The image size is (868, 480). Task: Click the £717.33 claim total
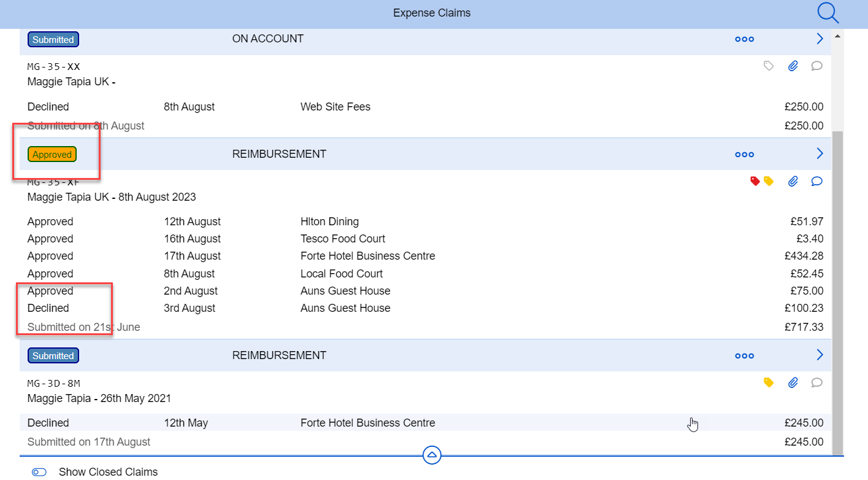804,327
